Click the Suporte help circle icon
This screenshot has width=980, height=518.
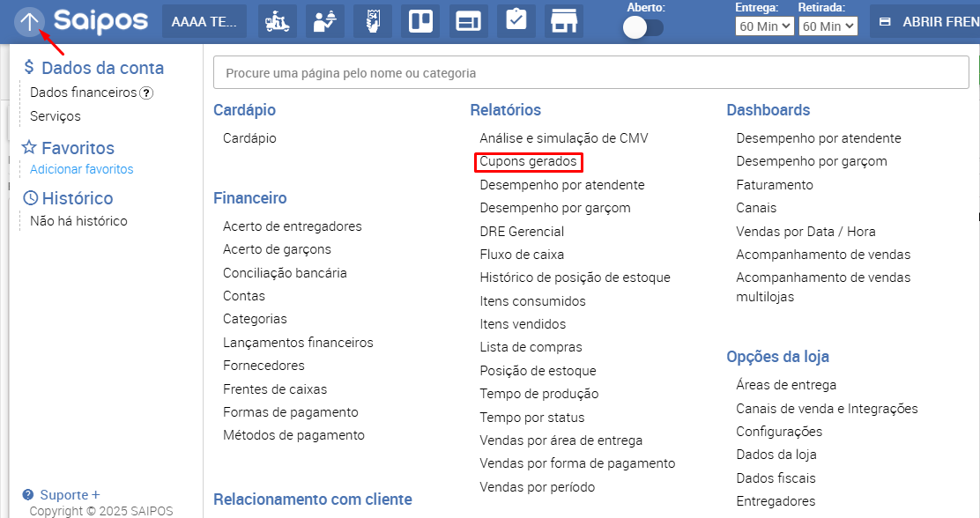pyautogui.click(x=28, y=495)
